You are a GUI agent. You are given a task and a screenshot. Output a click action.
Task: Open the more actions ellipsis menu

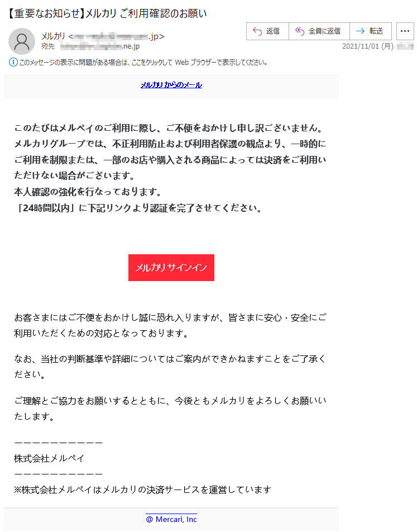(x=405, y=31)
